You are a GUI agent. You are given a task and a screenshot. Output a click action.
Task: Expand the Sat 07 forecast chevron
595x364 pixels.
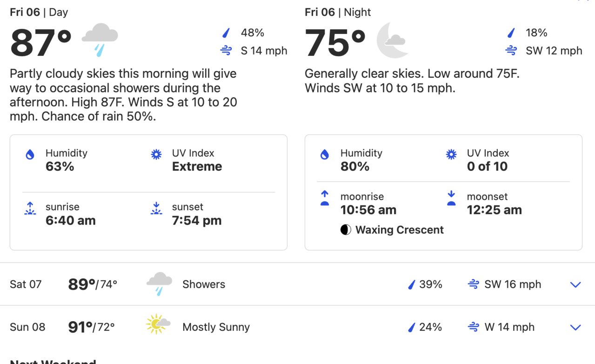(575, 285)
